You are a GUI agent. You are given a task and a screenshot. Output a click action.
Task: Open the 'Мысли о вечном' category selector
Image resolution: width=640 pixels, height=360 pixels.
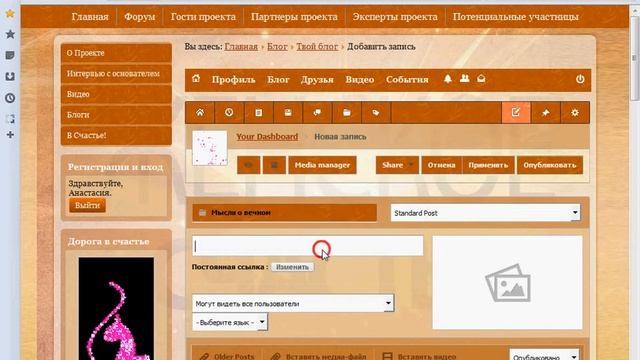coord(284,213)
